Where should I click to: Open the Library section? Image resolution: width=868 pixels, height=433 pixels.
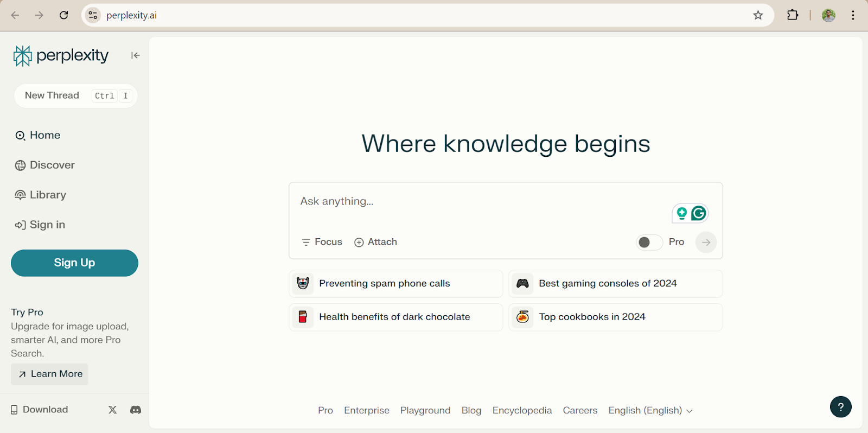pos(41,195)
